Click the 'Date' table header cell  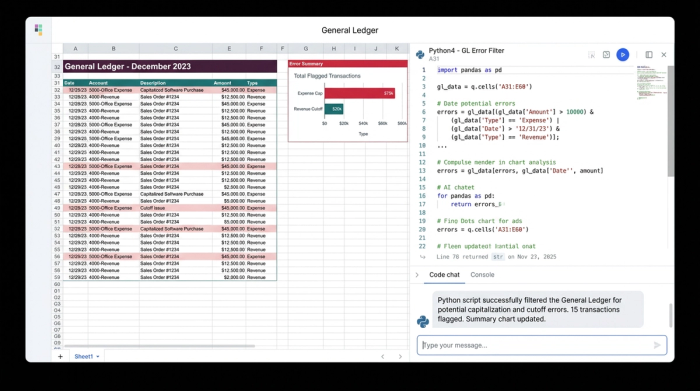click(x=75, y=83)
